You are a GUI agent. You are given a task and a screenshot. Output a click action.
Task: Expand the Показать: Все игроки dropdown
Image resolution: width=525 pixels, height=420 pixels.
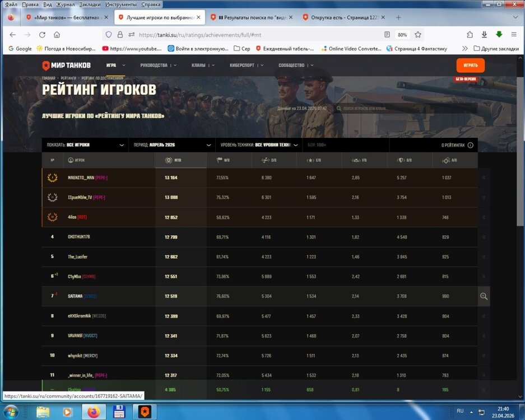point(85,145)
